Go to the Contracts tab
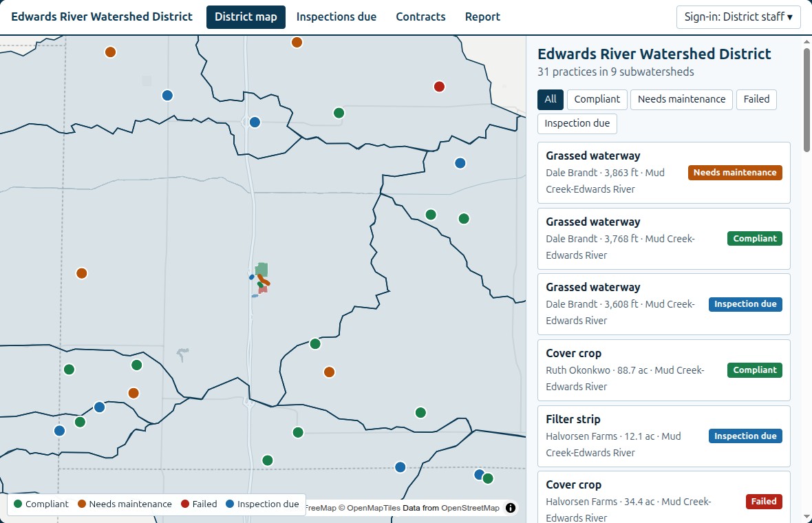 420,17
